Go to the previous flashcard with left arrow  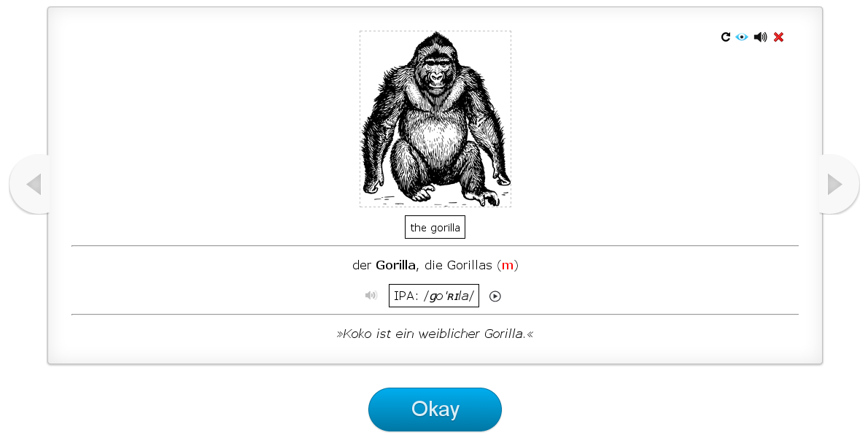pyautogui.click(x=31, y=184)
